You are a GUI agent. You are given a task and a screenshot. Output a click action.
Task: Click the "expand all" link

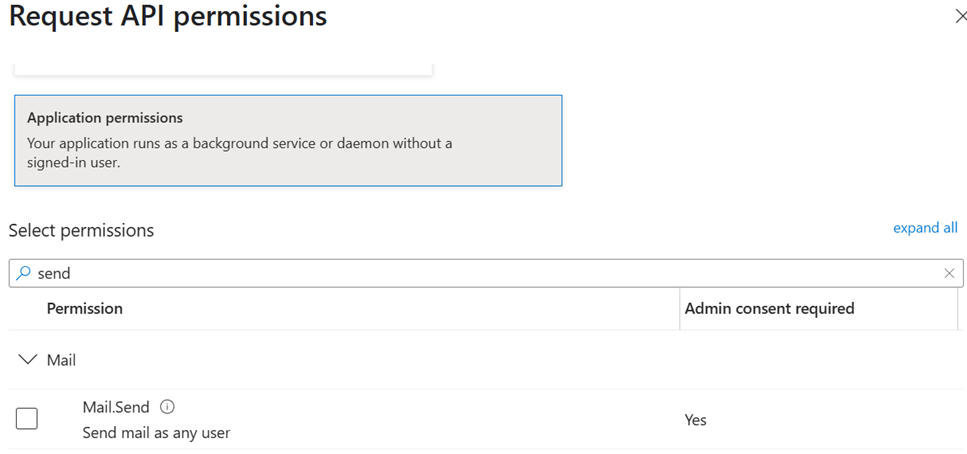click(925, 228)
